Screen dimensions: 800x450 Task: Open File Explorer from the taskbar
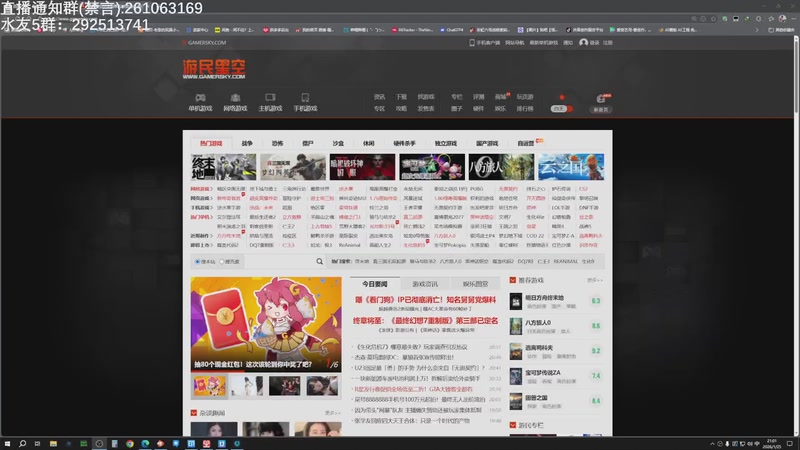53,444
